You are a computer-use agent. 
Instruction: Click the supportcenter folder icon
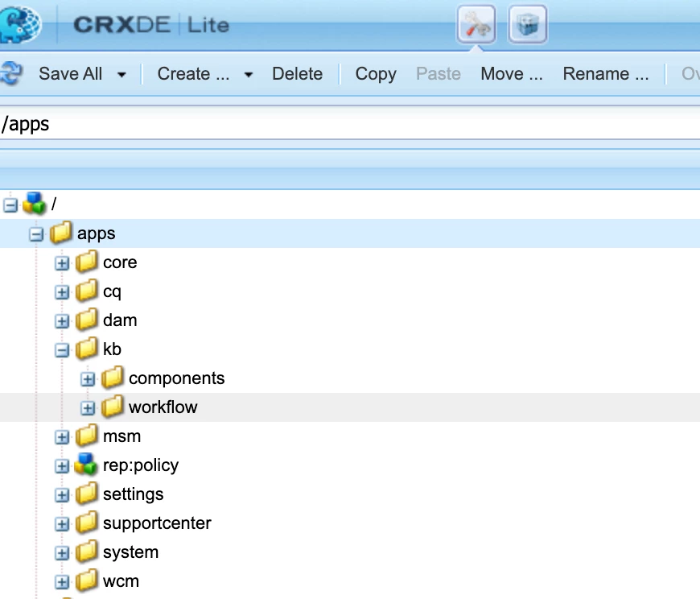tap(87, 523)
